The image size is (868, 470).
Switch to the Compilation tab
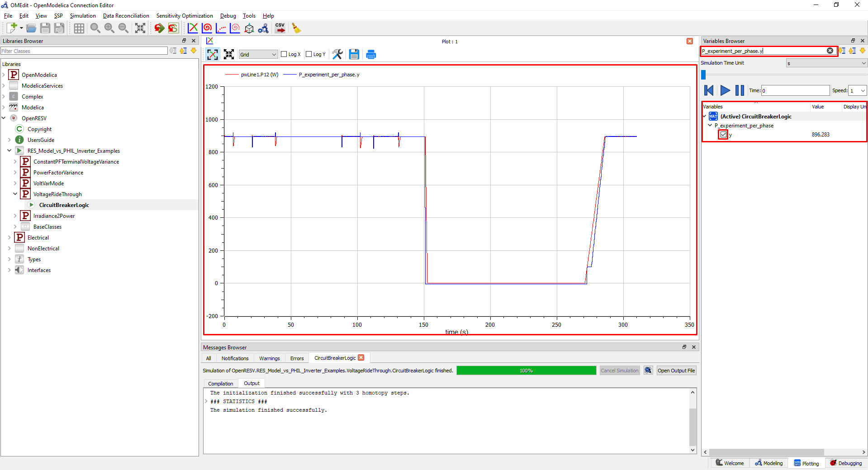click(221, 384)
